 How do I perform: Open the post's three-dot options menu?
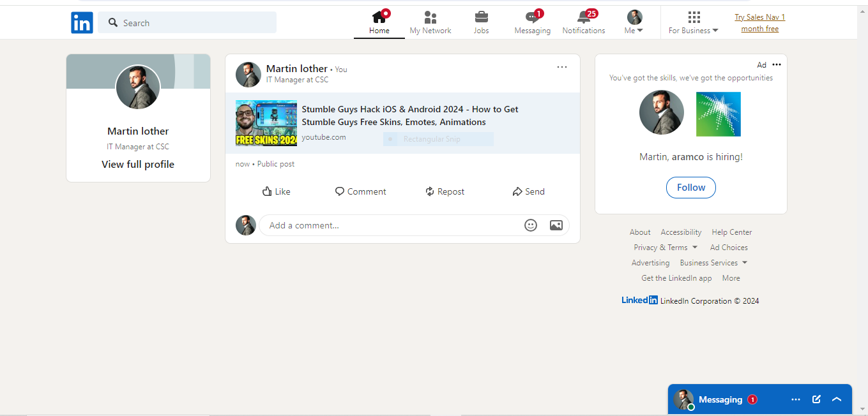click(x=562, y=67)
